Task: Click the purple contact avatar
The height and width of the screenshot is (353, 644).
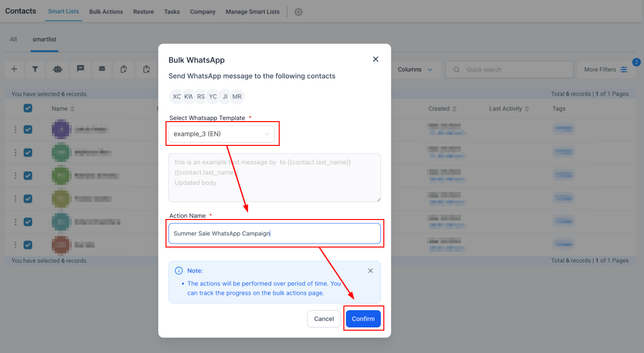Action: tap(61, 129)
